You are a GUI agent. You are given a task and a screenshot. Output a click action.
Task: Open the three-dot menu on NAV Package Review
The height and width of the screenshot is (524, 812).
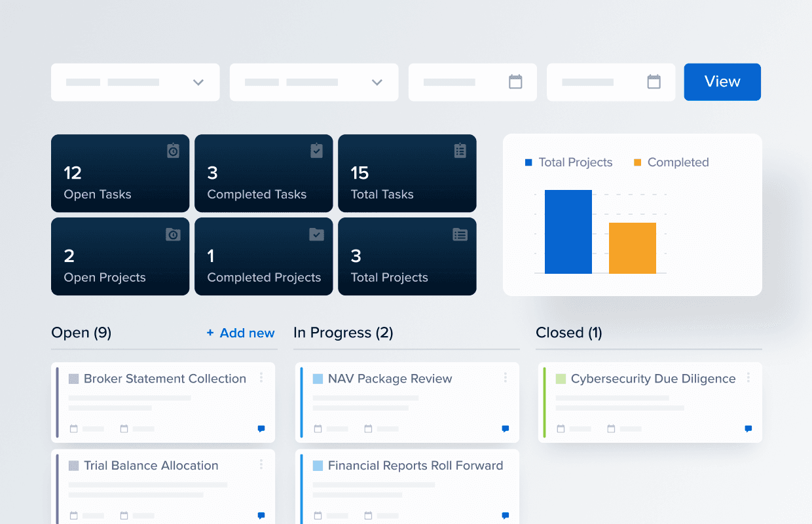pyautogui.click(x=505, y=378)
